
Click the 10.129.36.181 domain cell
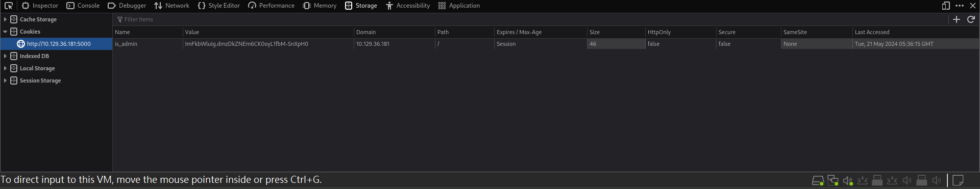tap(394, 44)
